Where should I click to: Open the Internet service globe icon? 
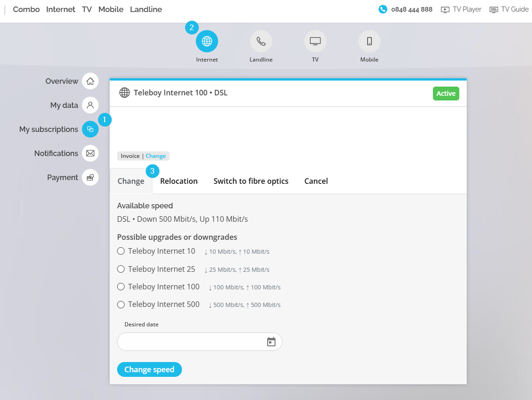(x=207, y=41)
